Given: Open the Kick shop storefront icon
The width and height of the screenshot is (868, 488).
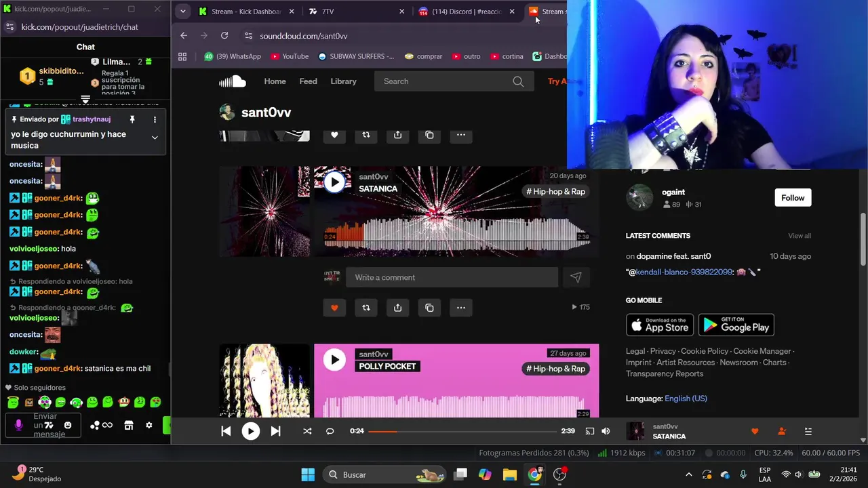Looking at the screenshot, I should coord(129,425).
